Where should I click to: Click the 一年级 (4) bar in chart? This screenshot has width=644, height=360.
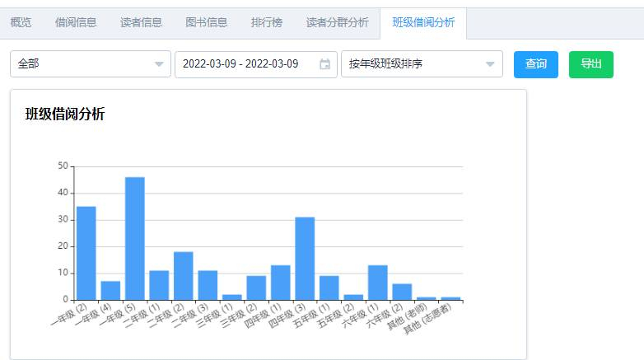(110, 291)
